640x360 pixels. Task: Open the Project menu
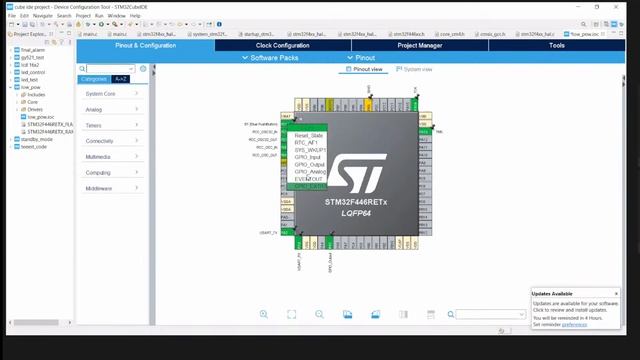(83, 16)
